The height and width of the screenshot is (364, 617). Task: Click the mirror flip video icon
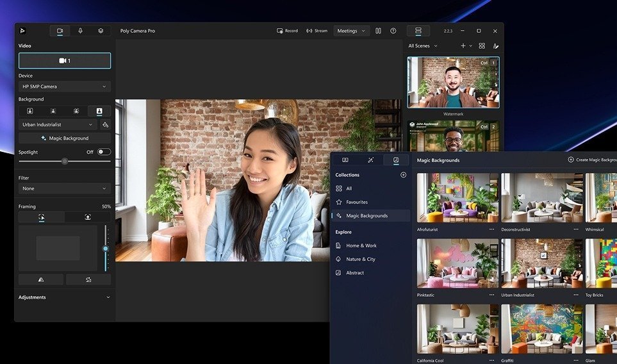[x=41, y=279]
